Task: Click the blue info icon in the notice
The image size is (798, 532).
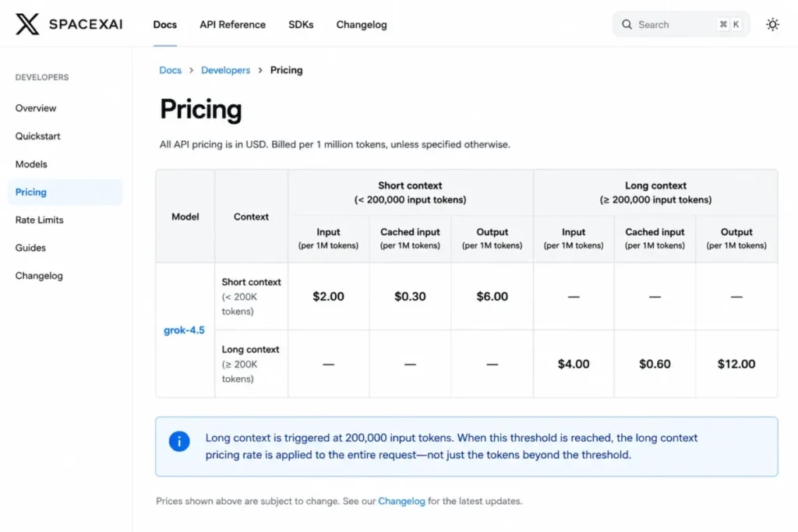Action: tap(179, 441)
